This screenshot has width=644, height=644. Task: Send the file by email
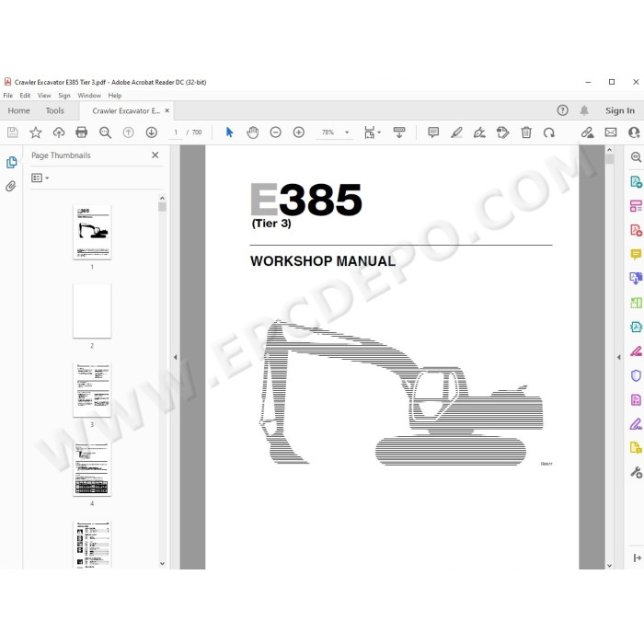click(x=611, y=132)
